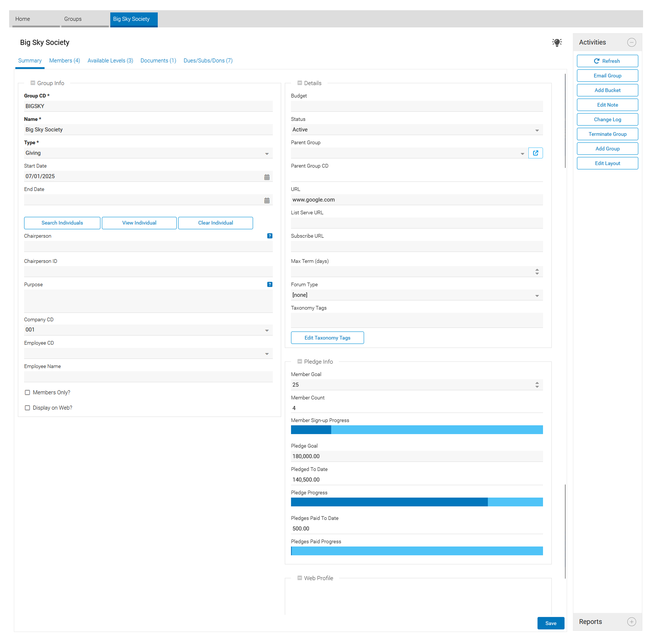The width and height of the screenshot is (654, 644).
Task: Click Email Group button
Action: 607,76
